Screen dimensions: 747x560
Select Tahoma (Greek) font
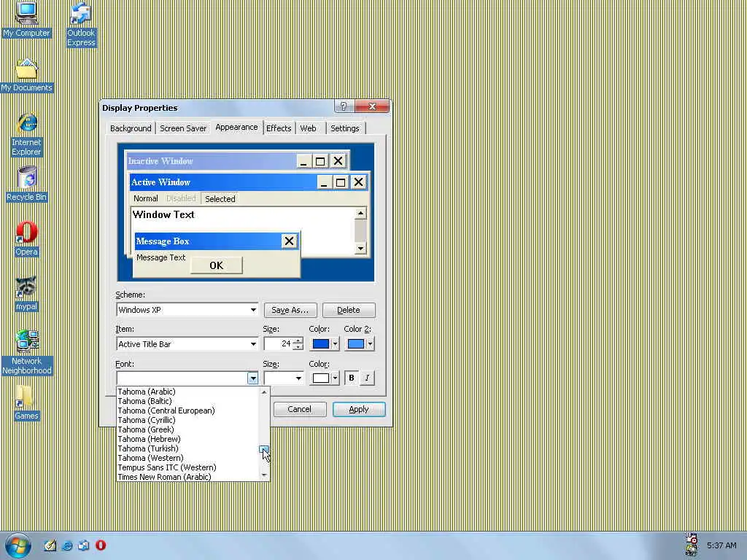(188, 429)
